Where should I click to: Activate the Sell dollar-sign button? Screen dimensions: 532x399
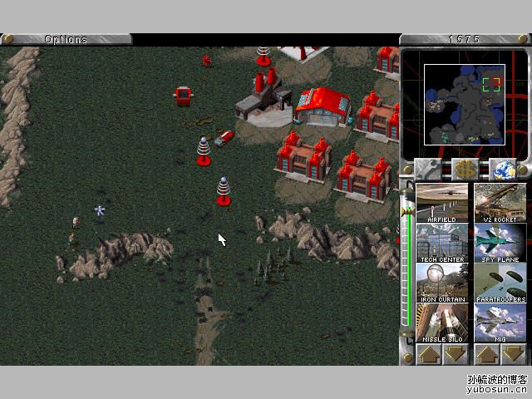(465, 169)
